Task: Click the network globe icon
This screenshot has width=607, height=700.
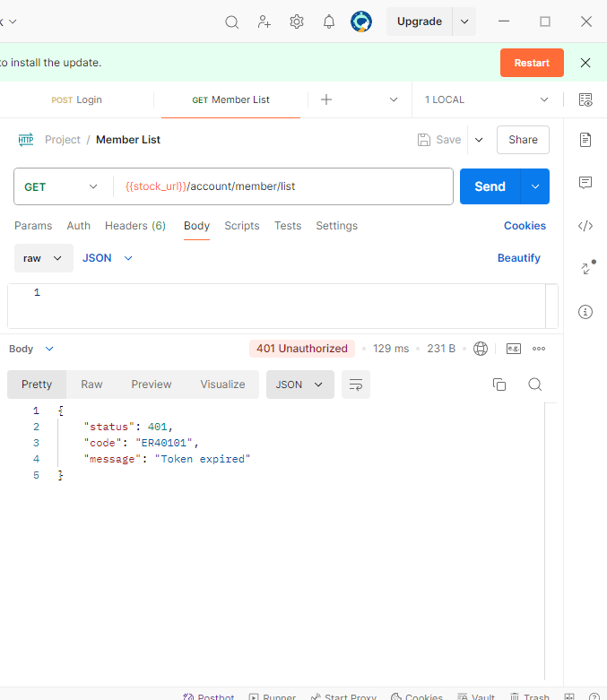Action: [481, 349]
